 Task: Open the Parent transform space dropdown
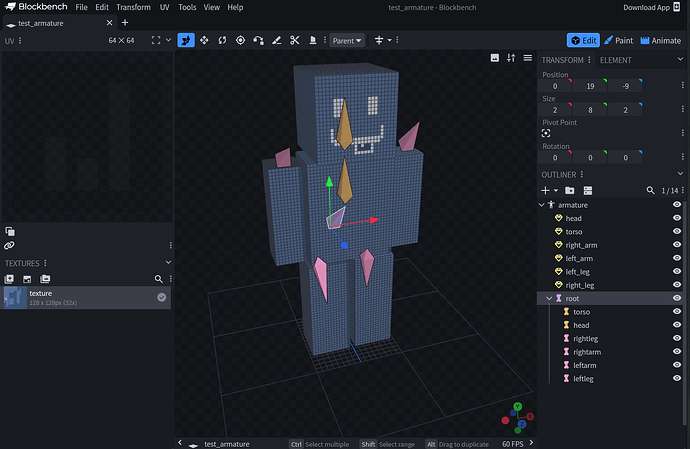pyautogui.click(x=347, y=40)
